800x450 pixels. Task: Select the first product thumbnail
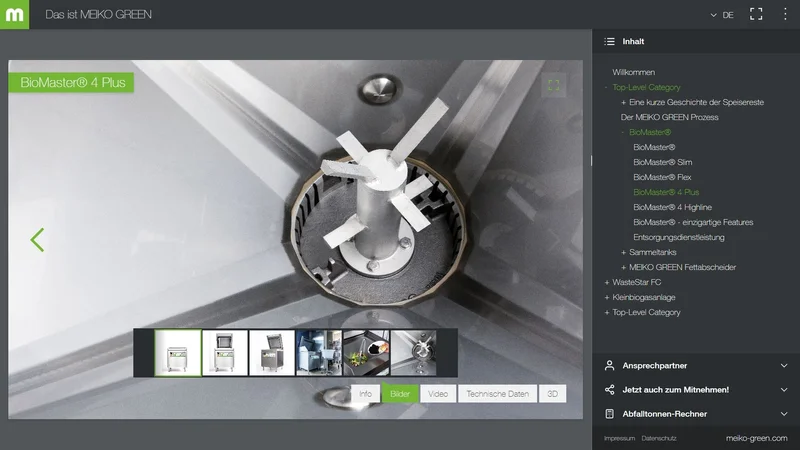coord(177,353)
